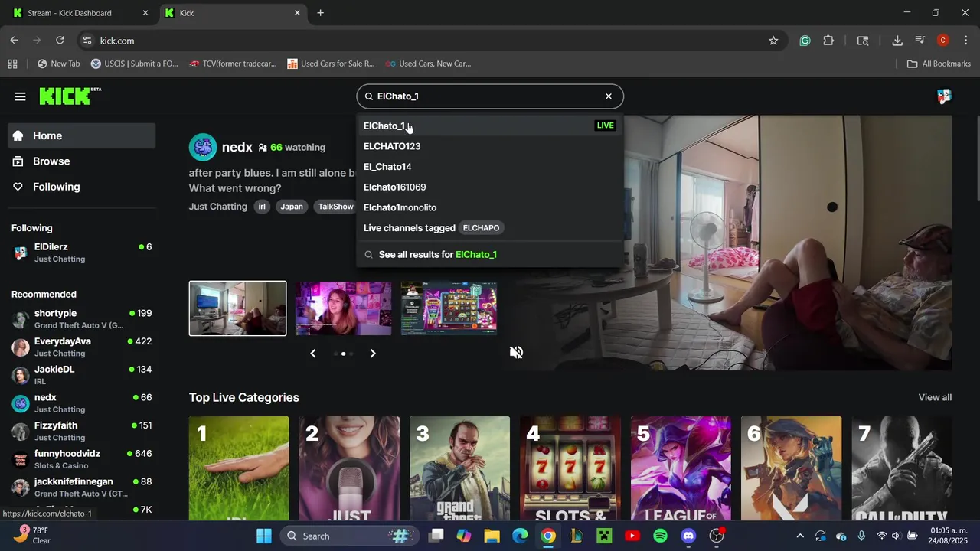Click the Kick search field containing ElChato_1
The width and height of the screenshot is (980, 551).
(490, 96)
